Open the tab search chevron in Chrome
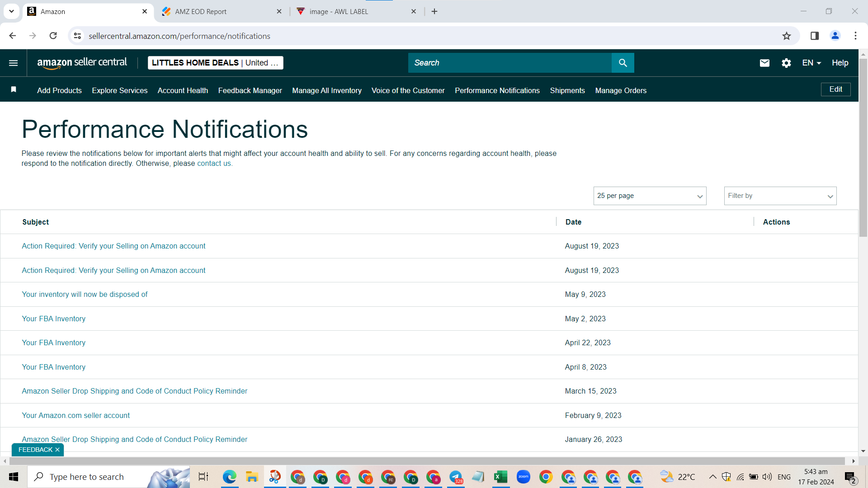This screenshot has height=488, width=868. 12,11
